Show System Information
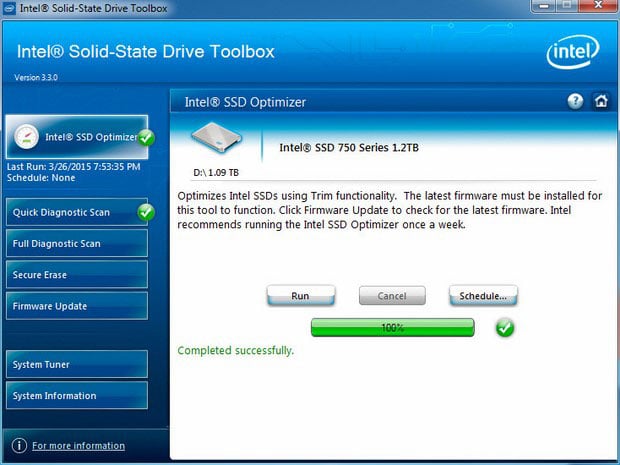Image resolution: width=620 pixels, height=465 pixels. tap(76, 395)
